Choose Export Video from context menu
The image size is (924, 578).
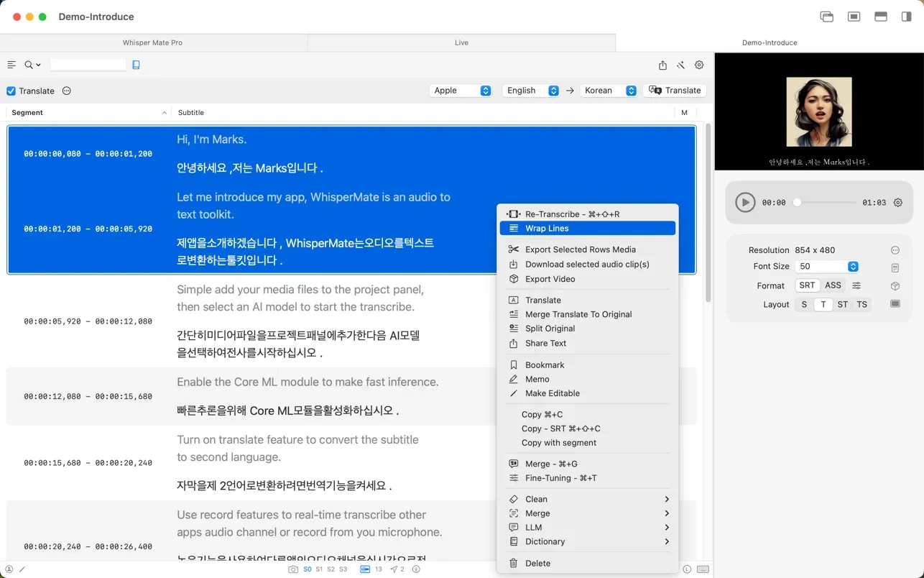(x=550, y=279)
